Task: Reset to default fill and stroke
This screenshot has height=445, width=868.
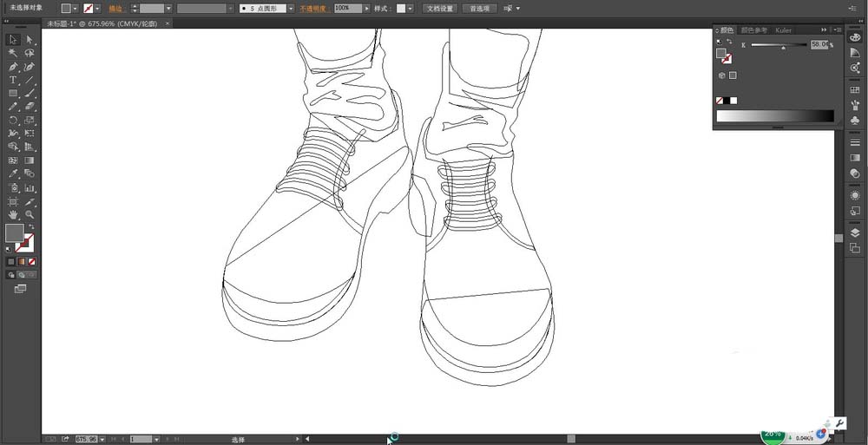Action: 9,250
